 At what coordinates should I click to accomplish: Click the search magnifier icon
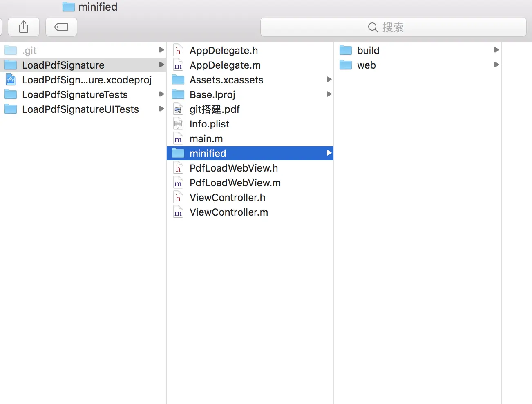point(373,27)
